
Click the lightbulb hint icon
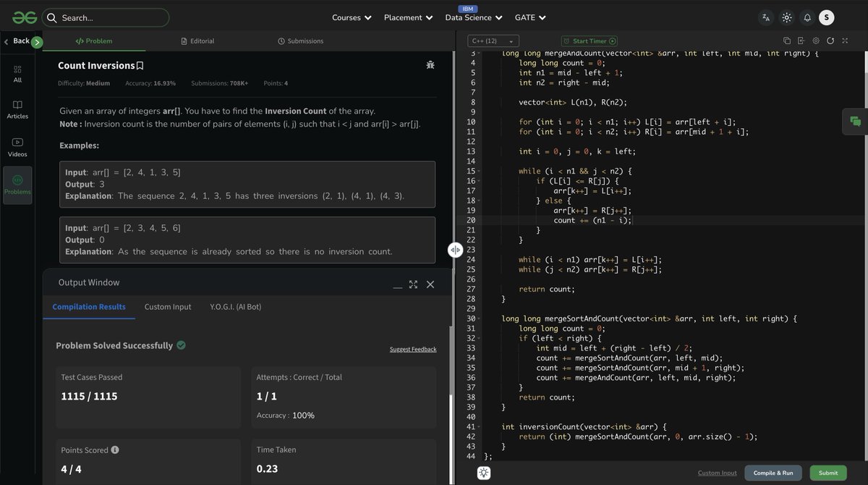click(483, 473)
